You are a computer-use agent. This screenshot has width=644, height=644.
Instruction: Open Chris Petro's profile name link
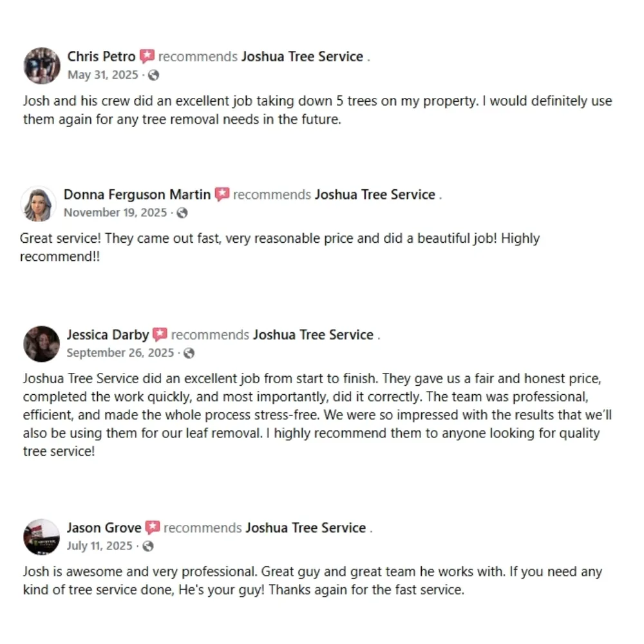101,57
